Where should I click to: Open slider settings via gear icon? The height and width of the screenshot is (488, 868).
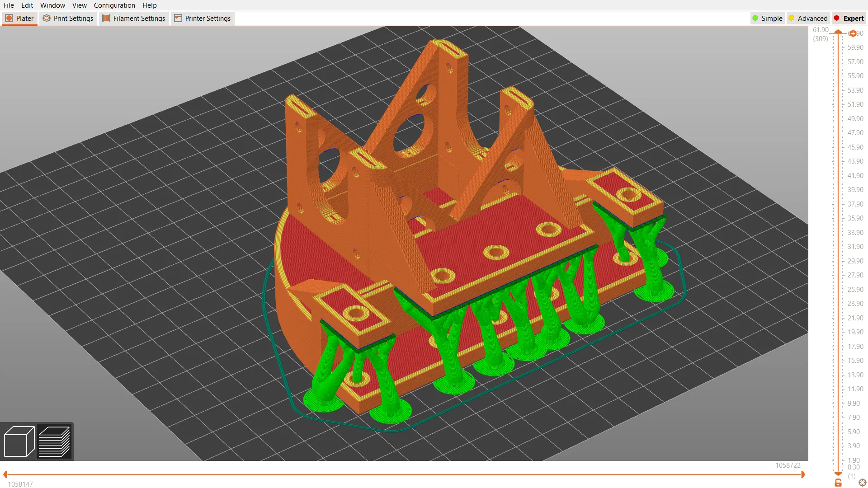(x=863, y=482)
